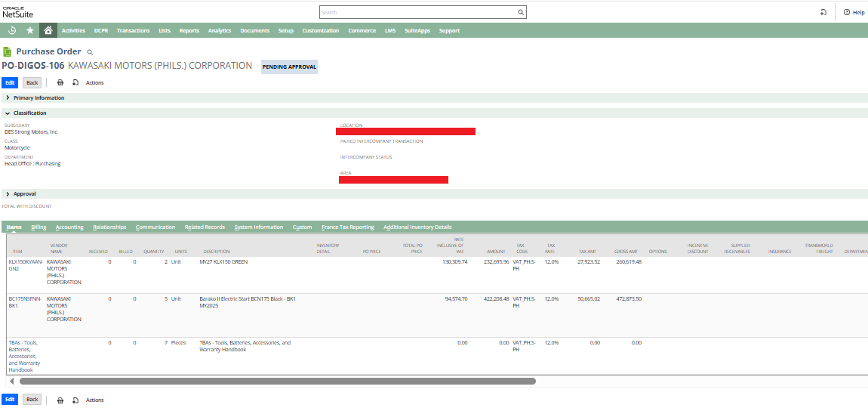
Task: Open the TBAs - Tools, Batteries item link
Action: click(x=23, y=356)
